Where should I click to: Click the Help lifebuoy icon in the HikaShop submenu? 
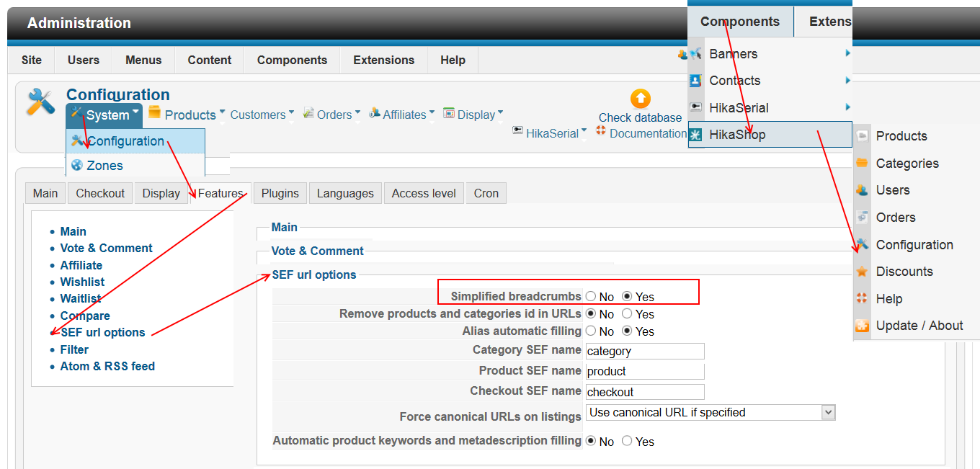862,299
